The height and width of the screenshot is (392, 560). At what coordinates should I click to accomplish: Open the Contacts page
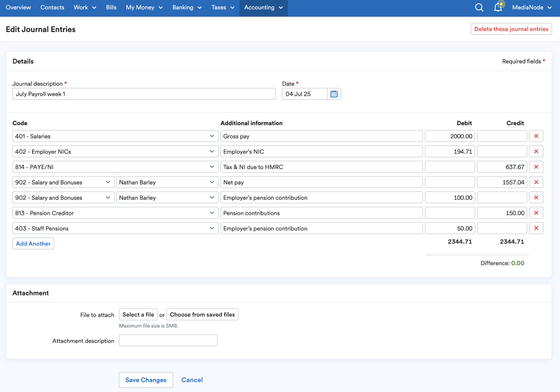click(x=52, y=7)
